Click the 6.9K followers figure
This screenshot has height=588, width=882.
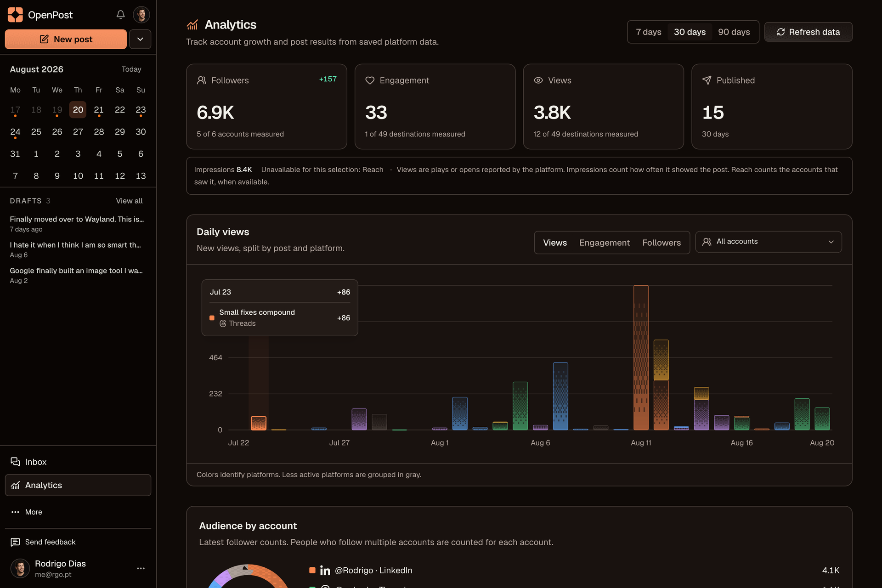[x=215, y=113]
